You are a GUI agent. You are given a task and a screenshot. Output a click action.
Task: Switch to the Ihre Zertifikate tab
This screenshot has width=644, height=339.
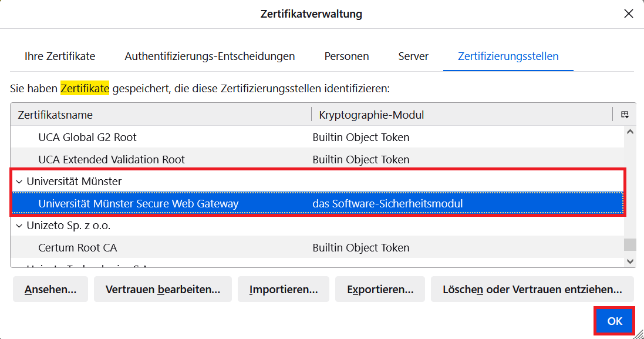(60, 57)
